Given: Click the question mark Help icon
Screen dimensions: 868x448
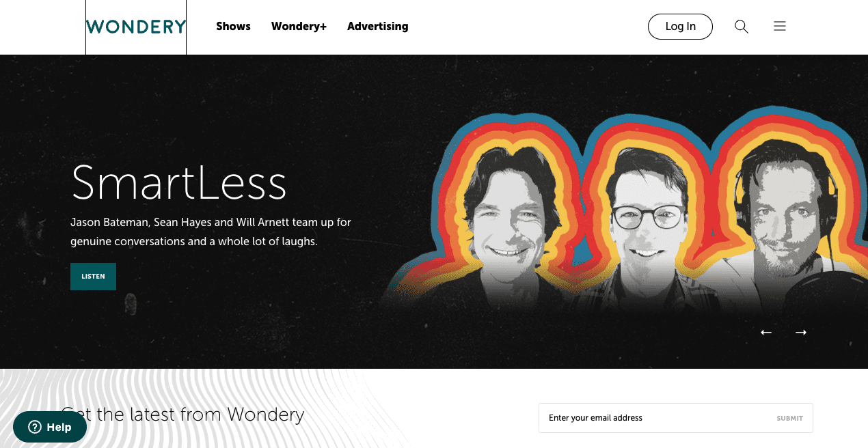Looking at the screenshot, I should coord(35,427).
